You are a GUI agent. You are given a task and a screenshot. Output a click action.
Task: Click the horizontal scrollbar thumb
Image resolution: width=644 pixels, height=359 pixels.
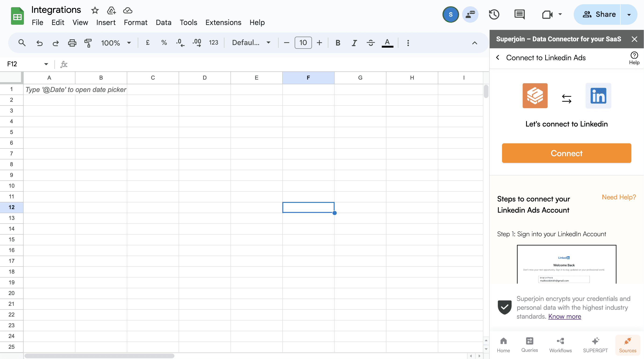point(99,356)
